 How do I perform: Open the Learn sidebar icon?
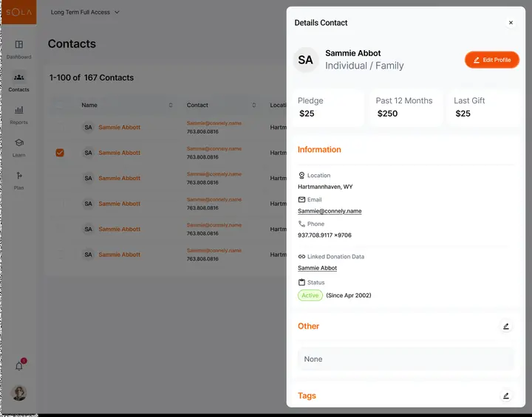[x=19, y=142]
